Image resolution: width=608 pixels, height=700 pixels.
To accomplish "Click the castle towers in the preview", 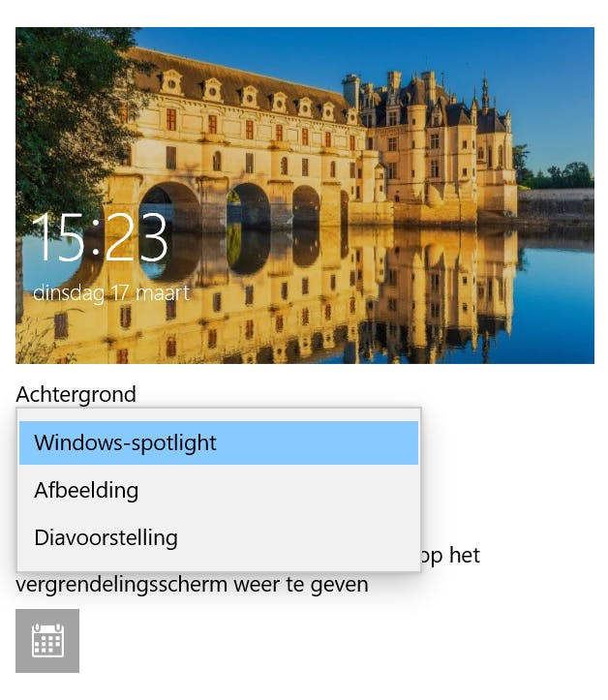I will [429, 134].
